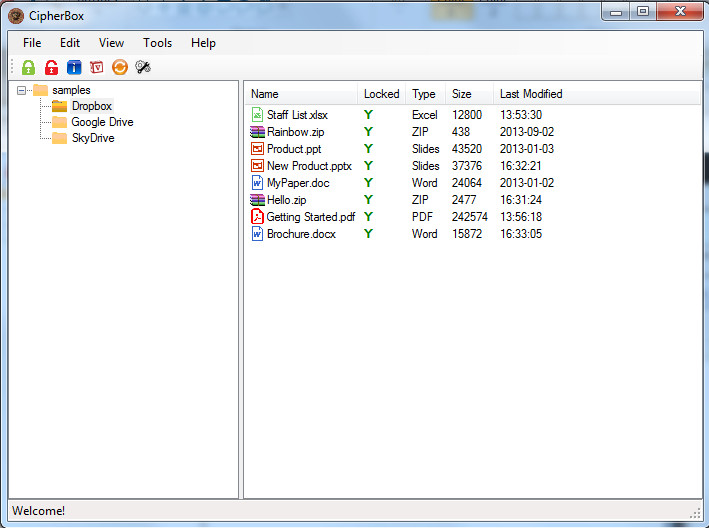Open the View menu
709x528 pixels.
111,43
